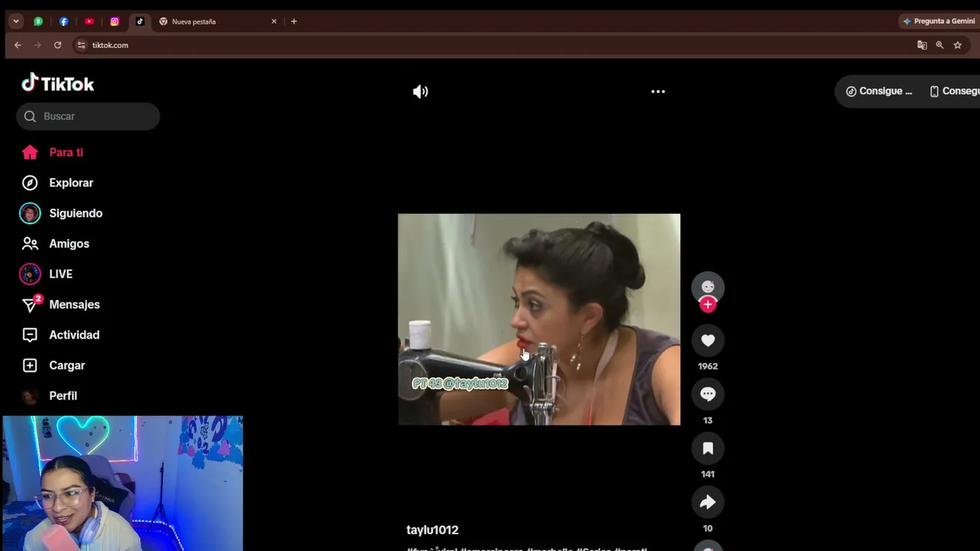Click the 141 saves count
Image resolution: width=980 pixels, height=551 pixels.
pos(707,474)
